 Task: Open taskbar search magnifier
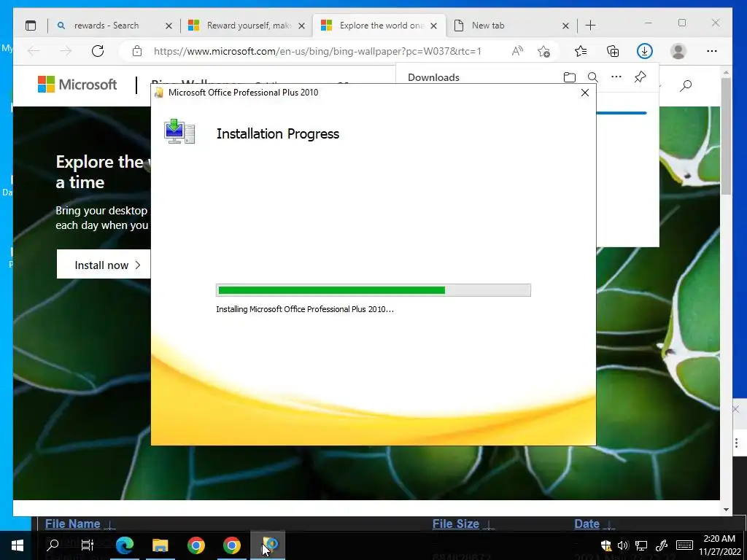tap(52, 545)
